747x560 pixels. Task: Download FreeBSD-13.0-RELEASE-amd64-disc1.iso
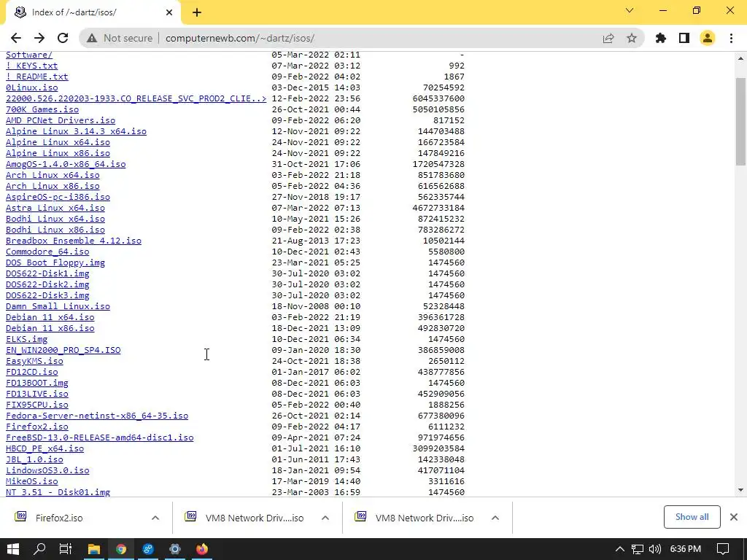[99, 438]
